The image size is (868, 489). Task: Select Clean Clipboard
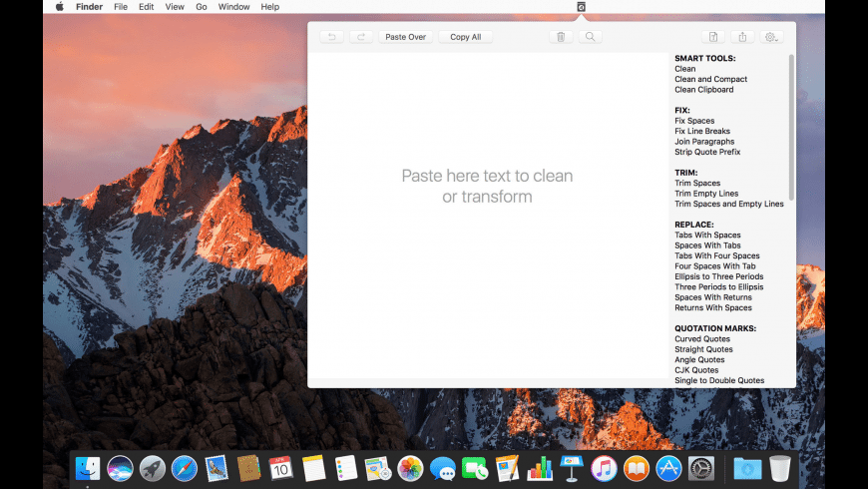703,90
